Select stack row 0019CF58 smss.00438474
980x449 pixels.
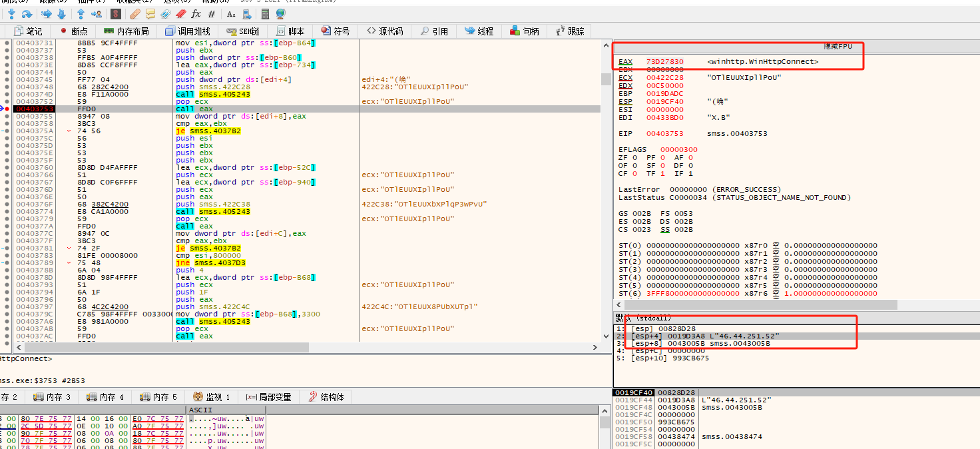(796, 436)
